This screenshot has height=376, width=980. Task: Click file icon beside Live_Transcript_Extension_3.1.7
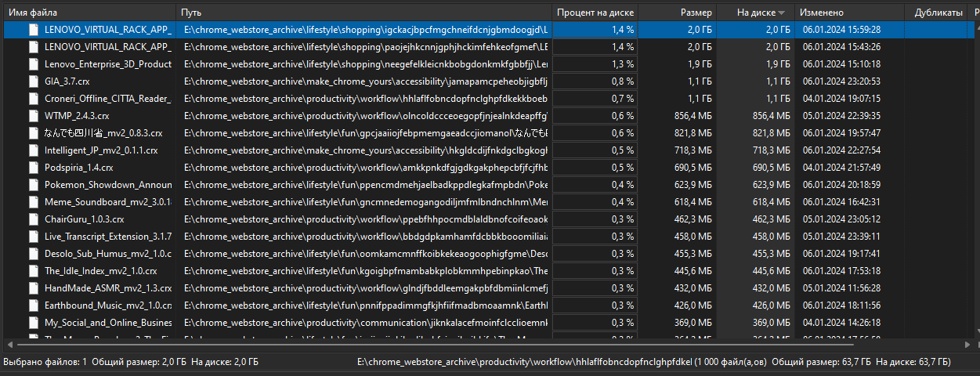(x=33, y=237)
